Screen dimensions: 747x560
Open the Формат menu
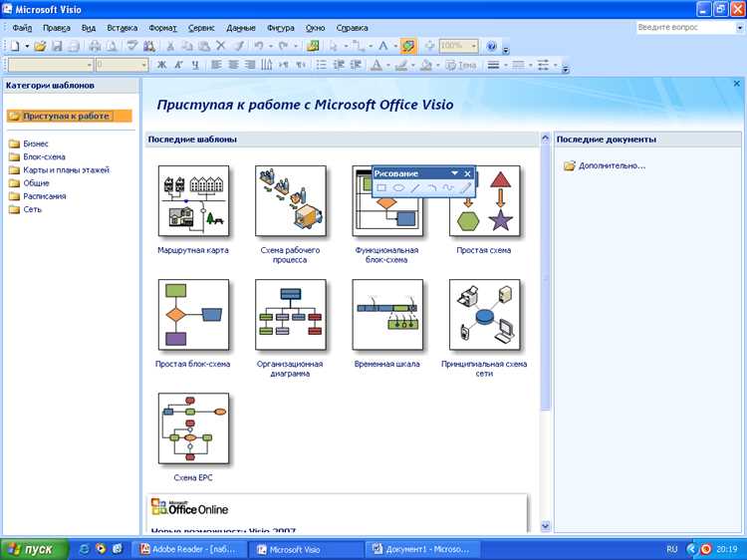pos(162,28)
